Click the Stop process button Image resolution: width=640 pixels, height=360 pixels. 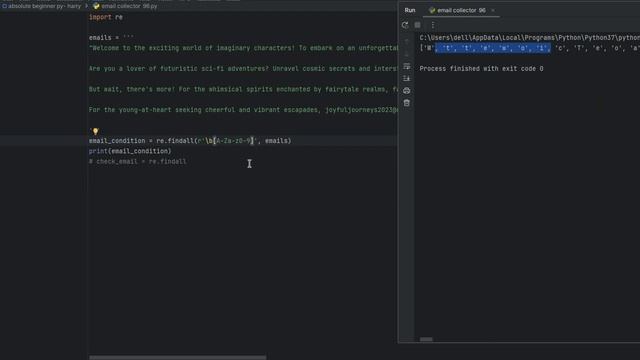point(417,25)
